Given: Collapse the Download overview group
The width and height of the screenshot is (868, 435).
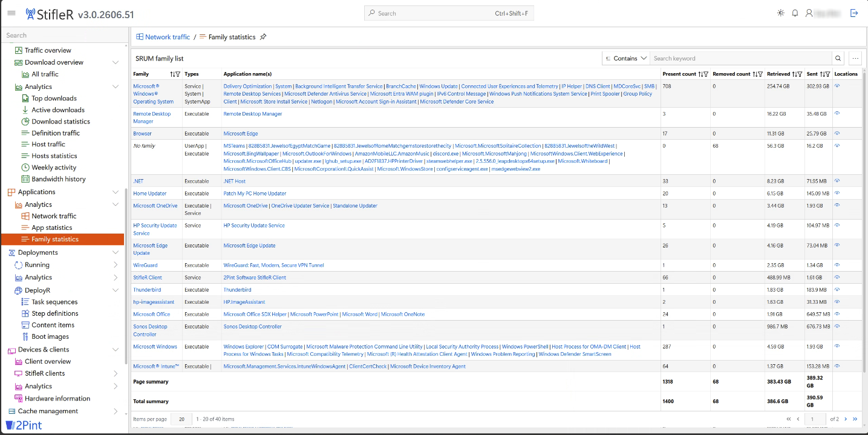Looking at the screenshot, I should click(116, 62).
